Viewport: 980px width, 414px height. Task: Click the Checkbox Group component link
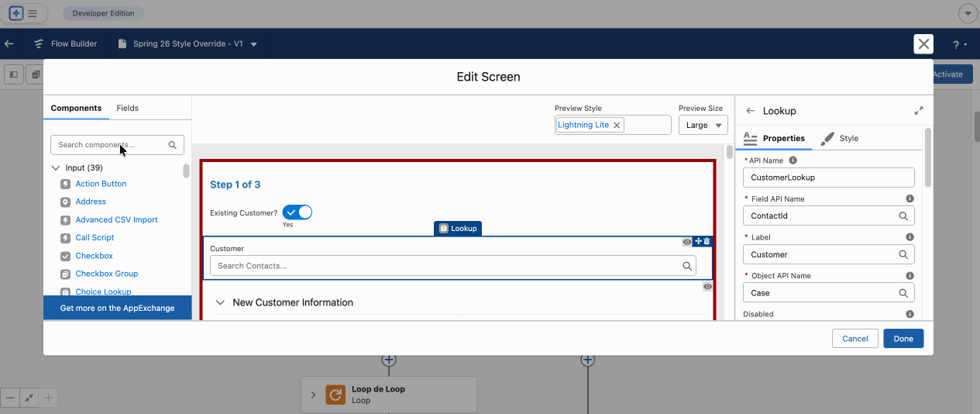[107, 274]
